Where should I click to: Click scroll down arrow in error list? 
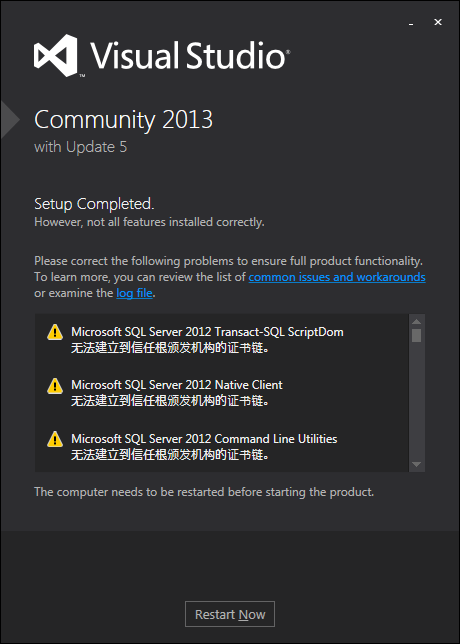pyautogui.click(x=416, y=465)
